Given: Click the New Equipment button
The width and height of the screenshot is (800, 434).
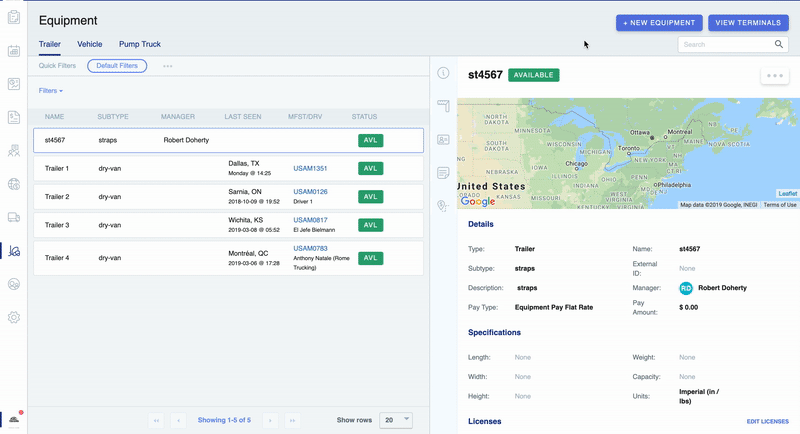Looking at the screenshot, I should [x=659, y=23].
